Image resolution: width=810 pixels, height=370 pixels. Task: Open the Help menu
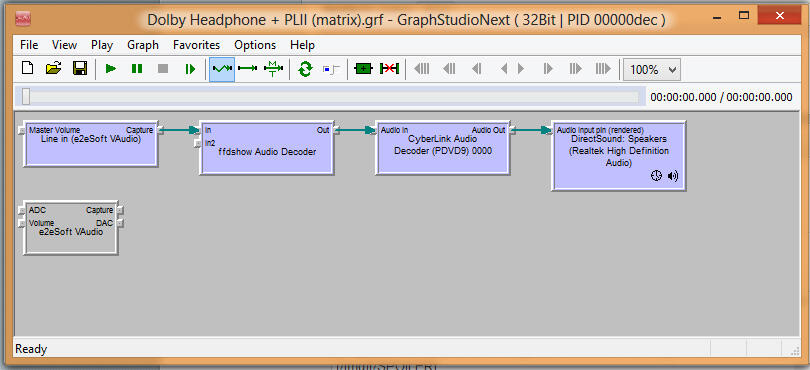tap(302, 45)
